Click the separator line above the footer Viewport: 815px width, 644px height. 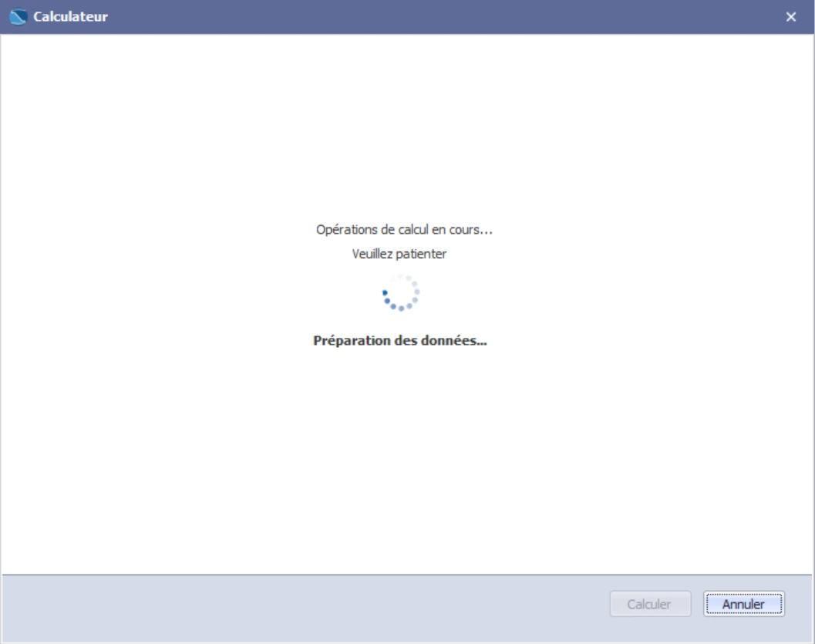[406, 575]
